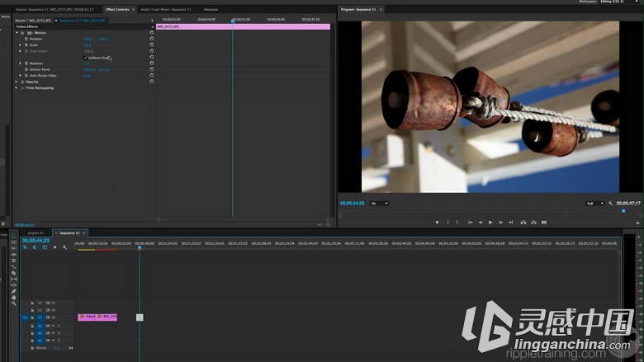
Task: Select the pink clip in the V1 track
Action: click(97, 317)
